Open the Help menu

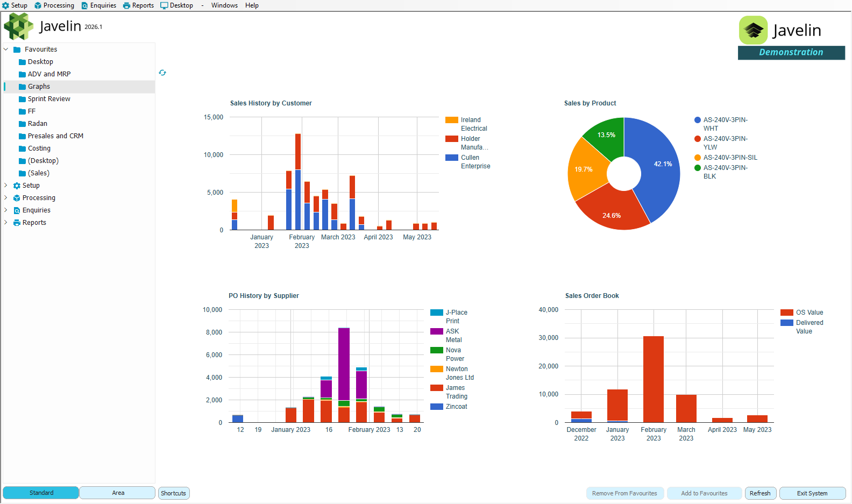[x=252, y=5]
